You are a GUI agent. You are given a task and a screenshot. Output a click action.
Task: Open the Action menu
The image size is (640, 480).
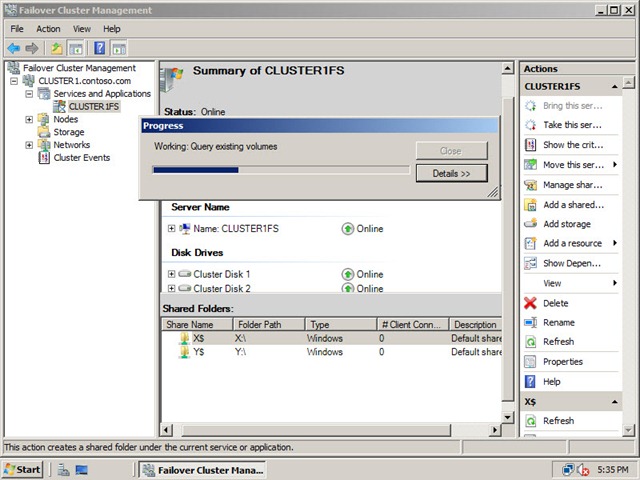click(x=48, y=29)
